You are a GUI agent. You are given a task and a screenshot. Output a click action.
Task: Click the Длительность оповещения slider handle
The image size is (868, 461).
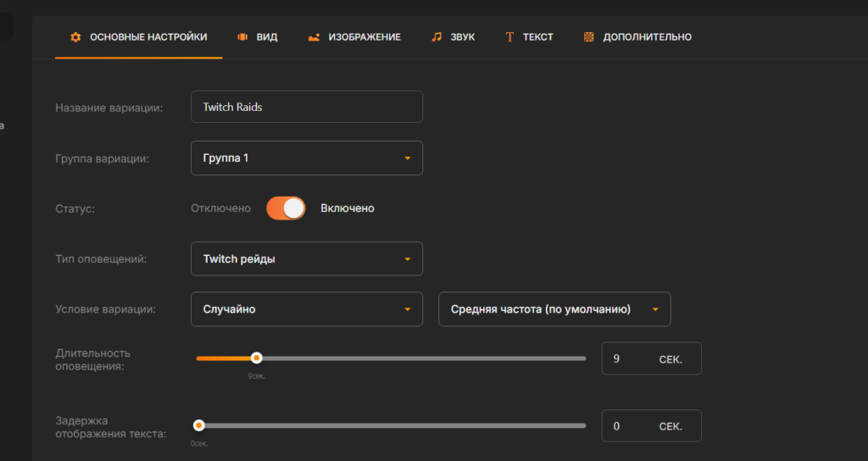(256, 358)
